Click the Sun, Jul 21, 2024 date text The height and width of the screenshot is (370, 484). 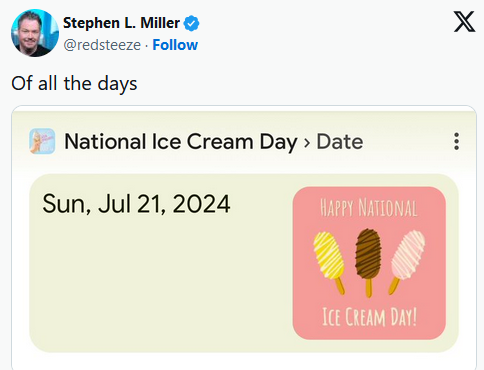pyautogui.click(x=136, y=204)
